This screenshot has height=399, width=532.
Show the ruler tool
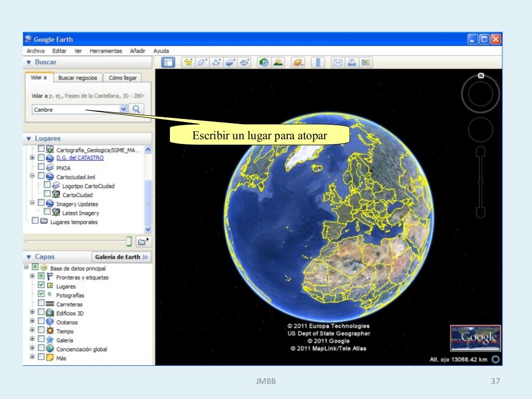pyautogui.click(x=318, y=62)
